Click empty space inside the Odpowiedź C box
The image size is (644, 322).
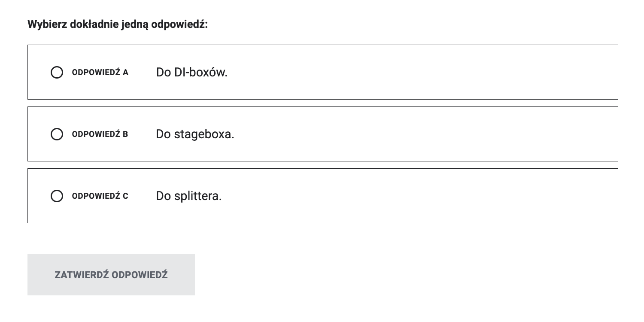tap(408, 196)
